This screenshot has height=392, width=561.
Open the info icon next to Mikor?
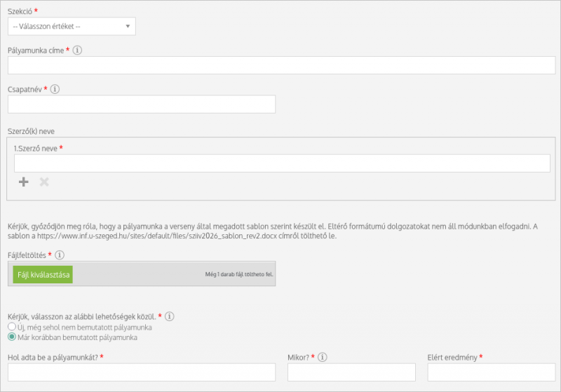pyautogui.click(x=322, y=357)
